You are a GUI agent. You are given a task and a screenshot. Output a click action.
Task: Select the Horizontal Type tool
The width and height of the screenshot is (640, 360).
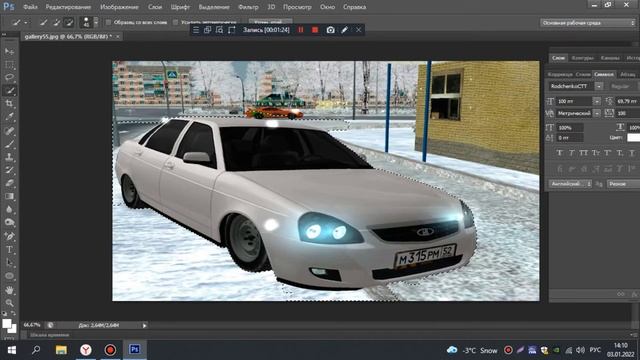coord(9,249)
